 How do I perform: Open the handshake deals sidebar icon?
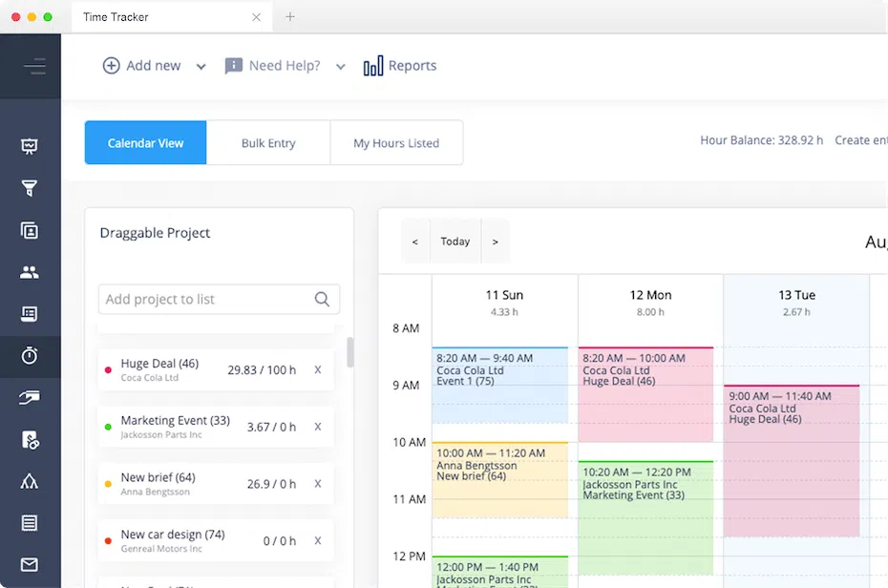pos(30,398)
